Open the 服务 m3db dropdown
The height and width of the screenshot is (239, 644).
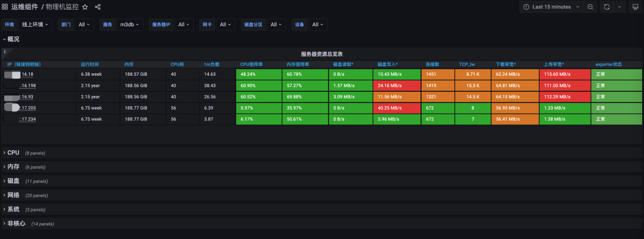(x=130, y=24)
